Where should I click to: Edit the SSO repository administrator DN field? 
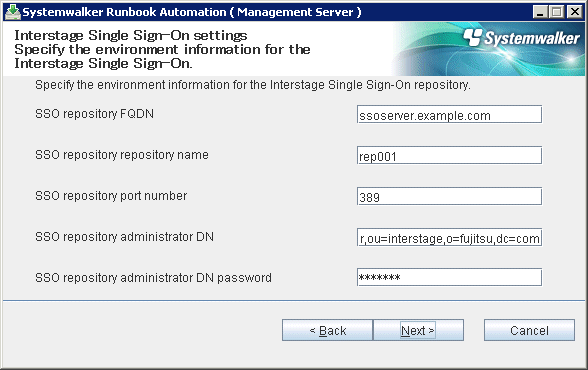449,237
